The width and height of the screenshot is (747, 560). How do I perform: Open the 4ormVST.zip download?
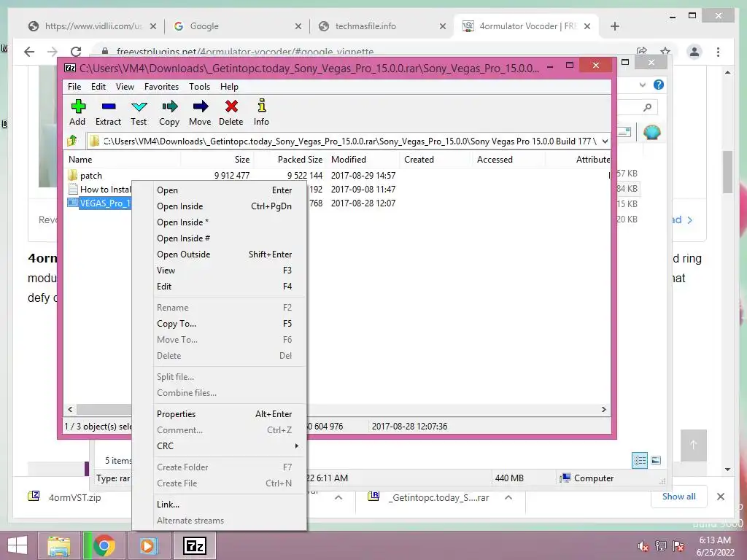coord(74,497)
